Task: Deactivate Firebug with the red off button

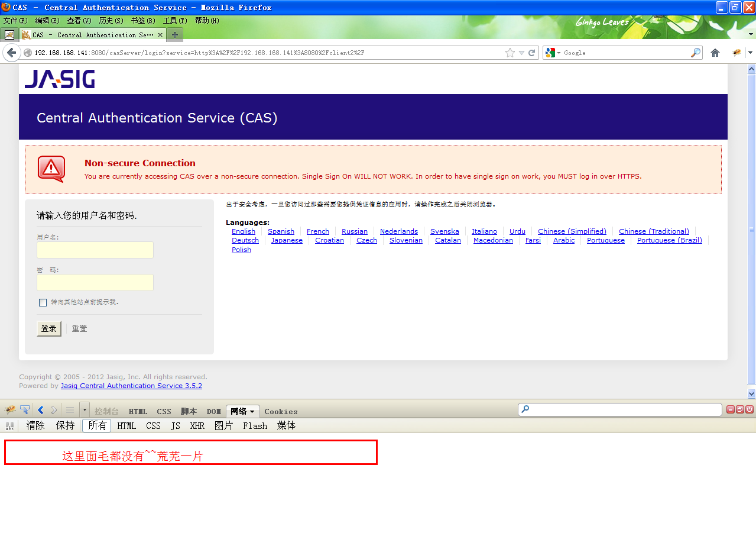Action: pos(749,409)
